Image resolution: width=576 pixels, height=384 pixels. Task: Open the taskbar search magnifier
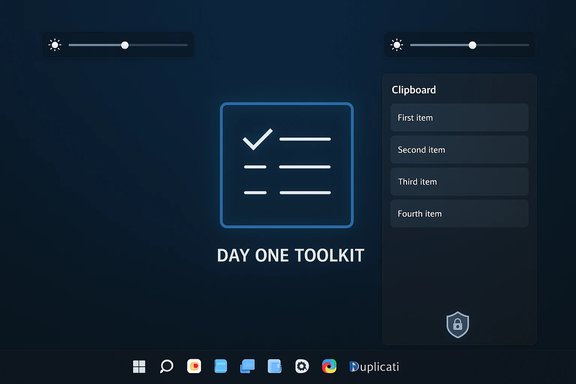pos(166,366)
